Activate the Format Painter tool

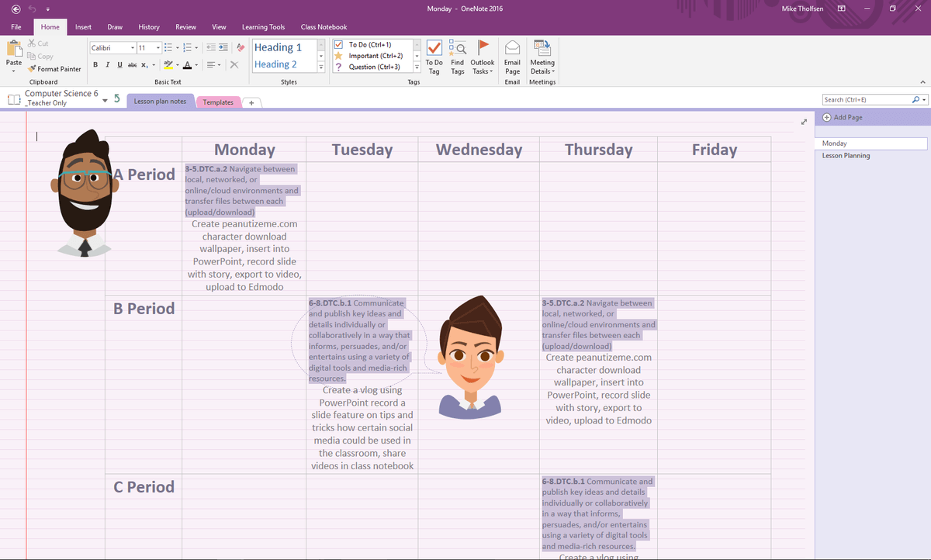54,69
